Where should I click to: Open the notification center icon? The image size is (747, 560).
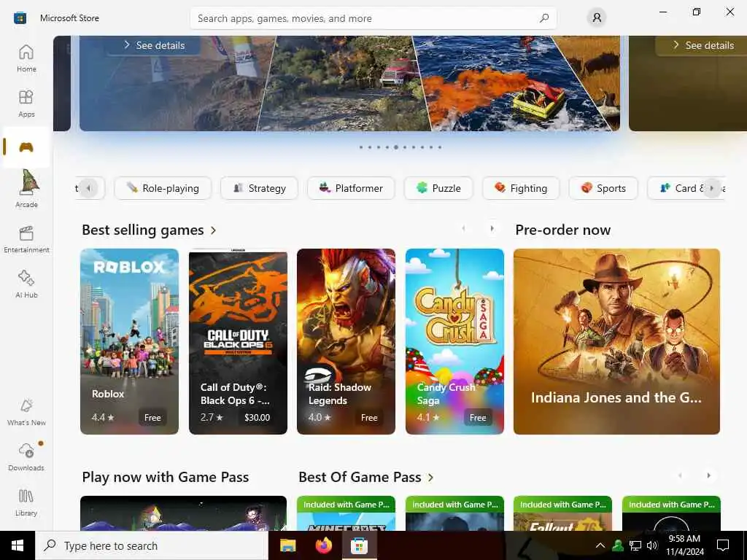coord(723,545)
